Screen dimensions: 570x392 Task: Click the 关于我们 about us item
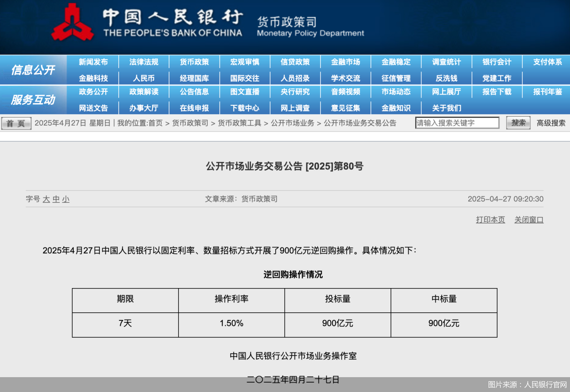point(446,108)
